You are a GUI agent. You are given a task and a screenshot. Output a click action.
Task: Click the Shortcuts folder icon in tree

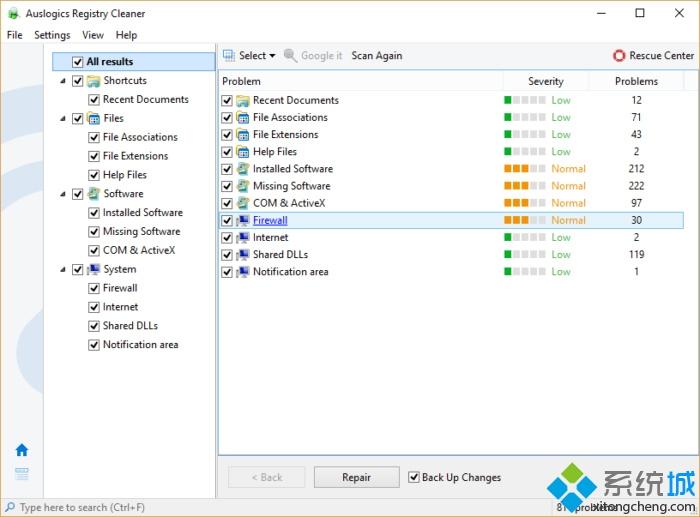click(x=93, y=81)
